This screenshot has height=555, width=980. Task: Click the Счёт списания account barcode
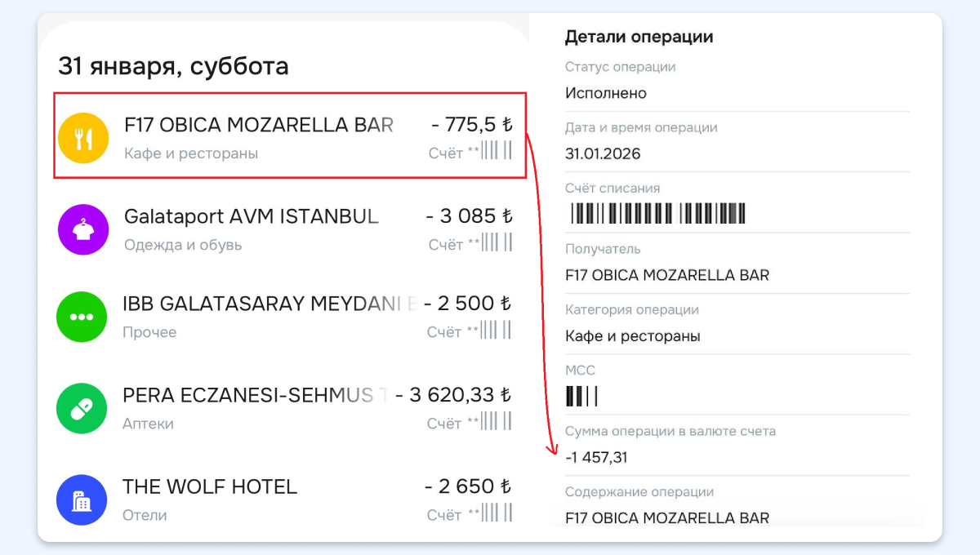tap(656, 214)
